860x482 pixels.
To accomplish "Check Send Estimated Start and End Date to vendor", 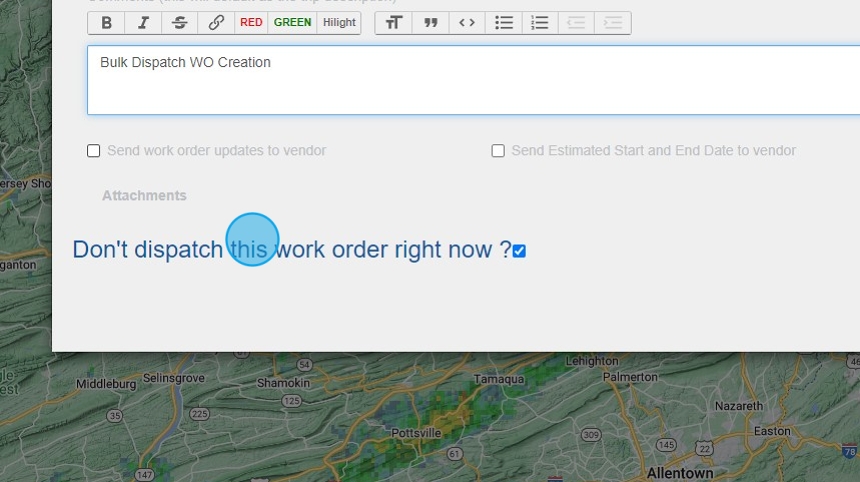I will (498, 151).
